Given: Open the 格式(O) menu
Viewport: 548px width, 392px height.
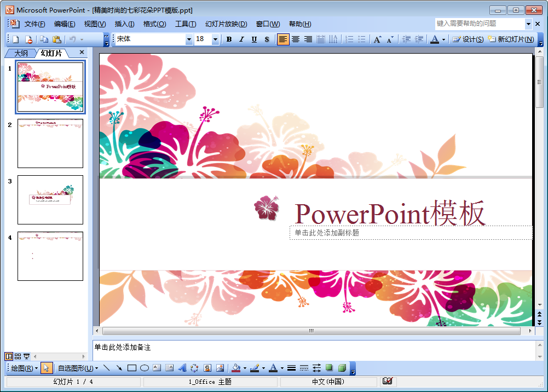Looking at the screenshot, I should point(154,24).
